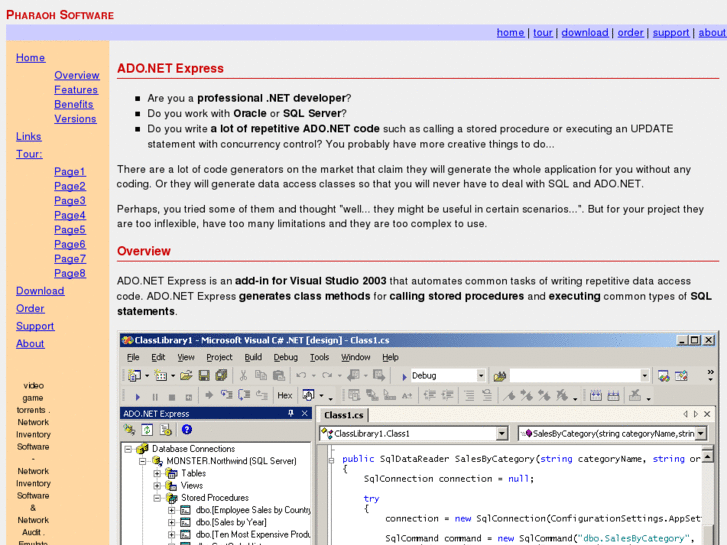Expand the dbo.[Sales by Year] node
This screenshot has width=727, height=545.
coord(172,522)
